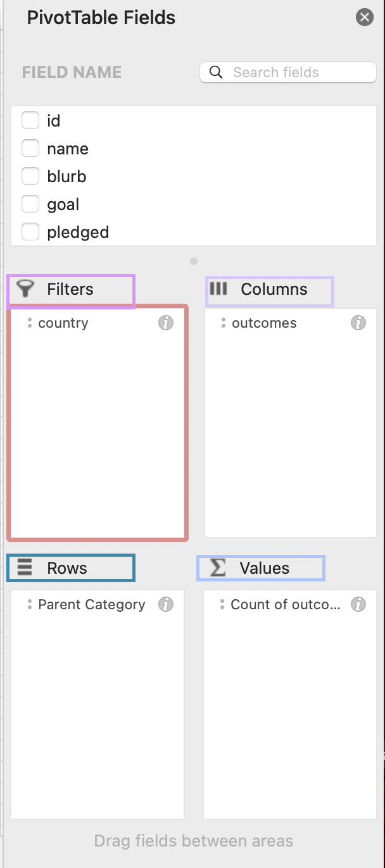This screenshot has height=868, width=385.
Task: Open options for the outcomes column field
Action: 223,323
